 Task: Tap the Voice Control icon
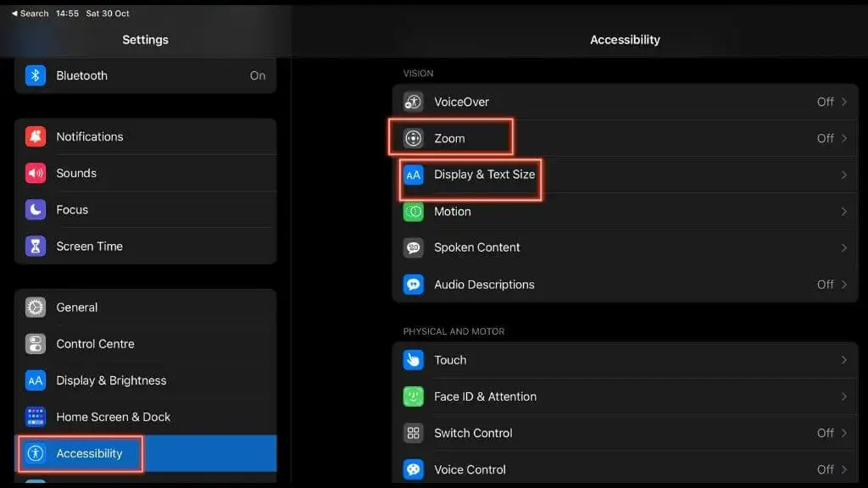(413, 469)
